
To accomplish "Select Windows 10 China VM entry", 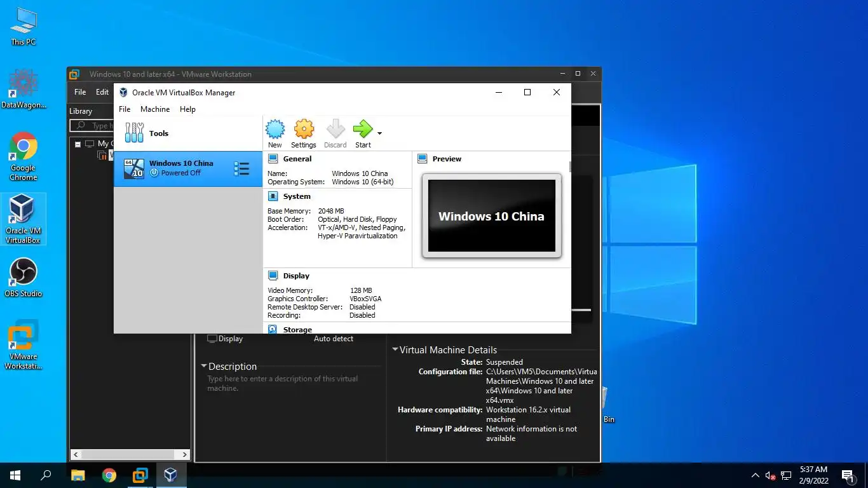I will point(188,168).
